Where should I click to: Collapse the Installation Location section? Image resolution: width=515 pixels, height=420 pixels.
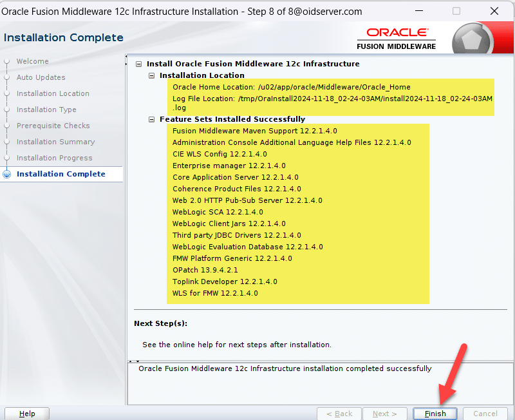pyautogui.click(x=151, y=75)
